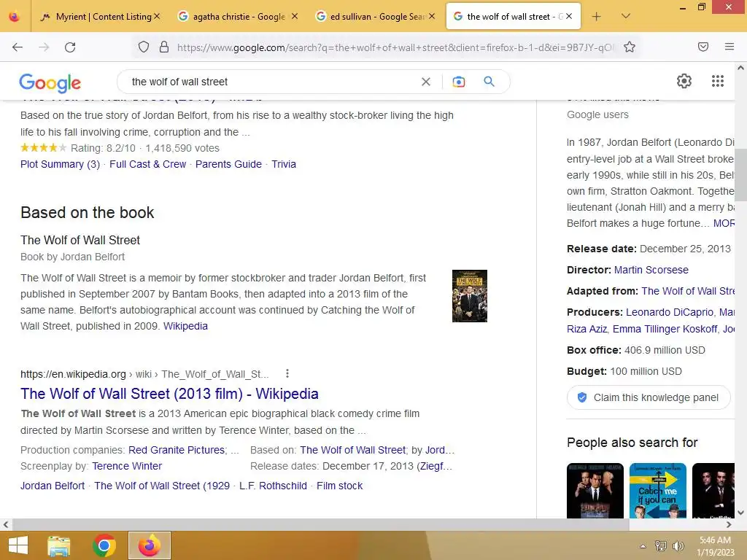Bookmark this page with the star icon
747x560 pixels.
point(630,47)
